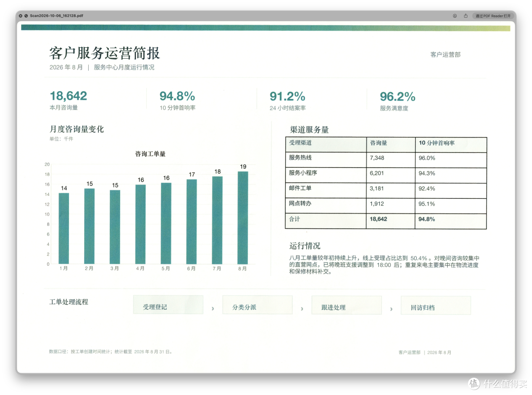This screenshot has width=532, height=395.
Task: Click 18,642 in the 合计 table row
Action: 378,219
